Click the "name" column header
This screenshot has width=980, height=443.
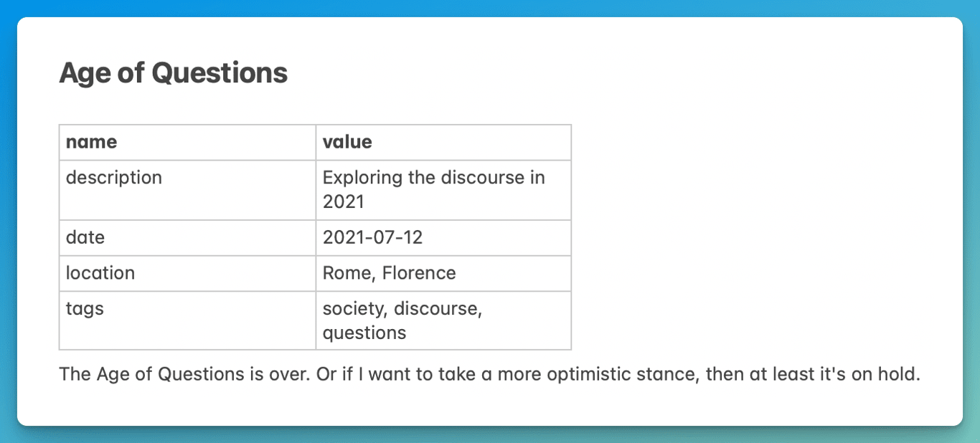pos(91,142)
